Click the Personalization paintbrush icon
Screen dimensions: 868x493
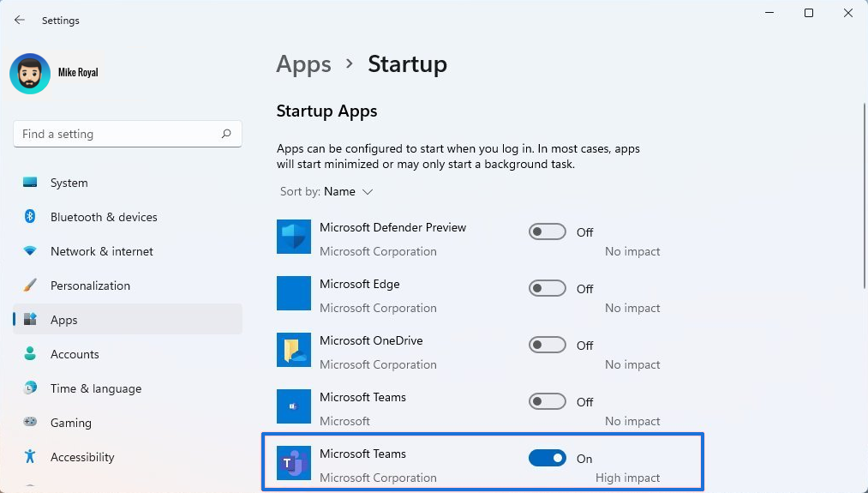coord(30,286)
